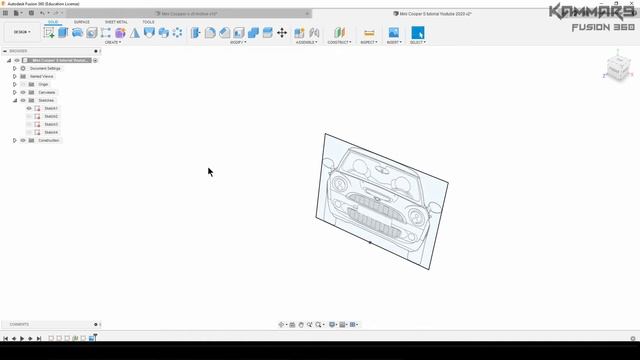640x360 pixels.
Task: Click the Pan hand tool
Action: [301, 324]
